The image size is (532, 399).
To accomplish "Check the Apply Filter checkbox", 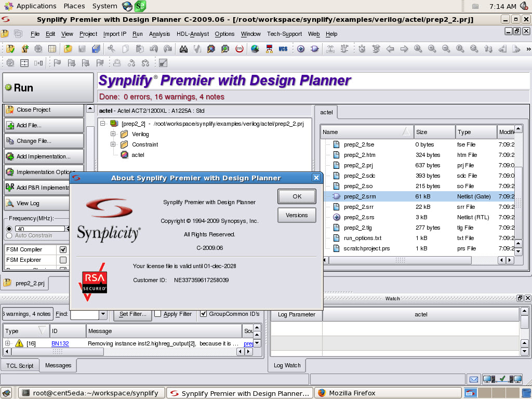I will pyautogui.click(x=157, y=314).
